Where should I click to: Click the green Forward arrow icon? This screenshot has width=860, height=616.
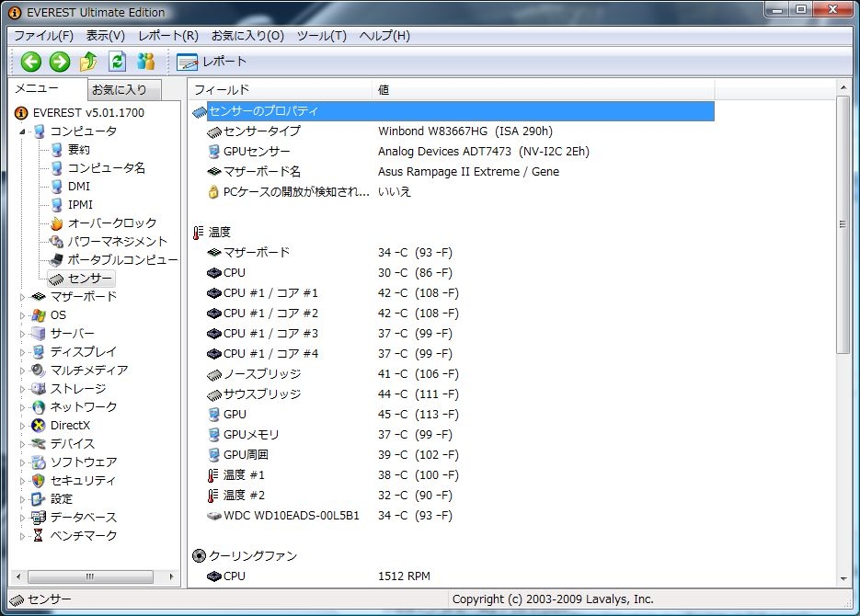[x=60, y=62]
